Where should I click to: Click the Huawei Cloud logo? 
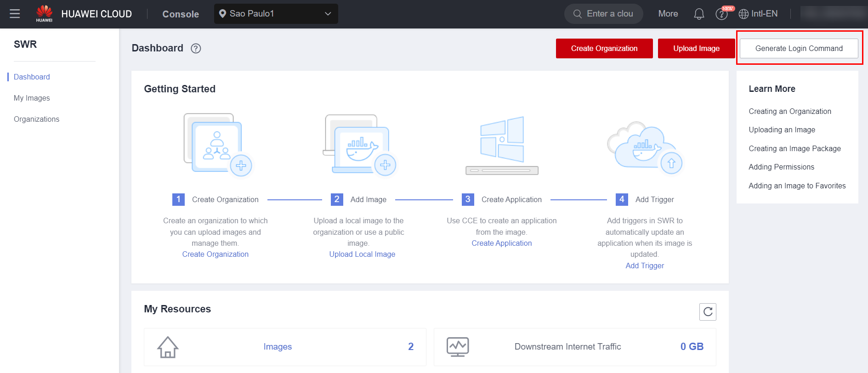45,13
